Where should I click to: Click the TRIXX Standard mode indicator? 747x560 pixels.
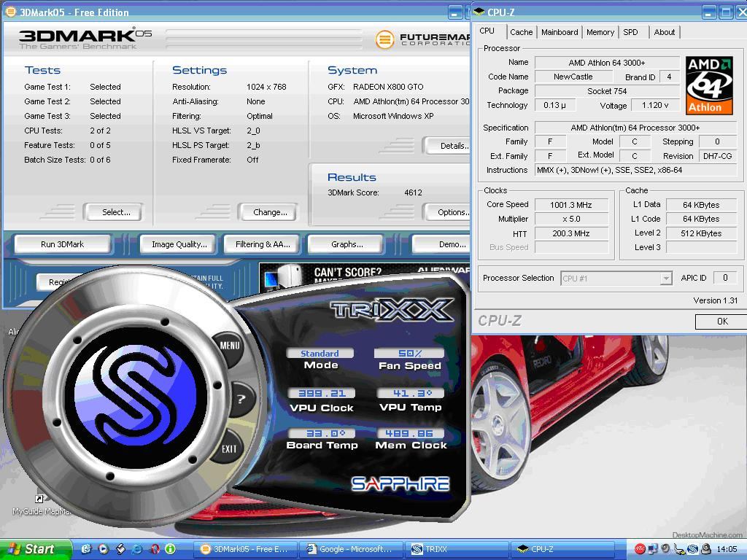(320, 354)
